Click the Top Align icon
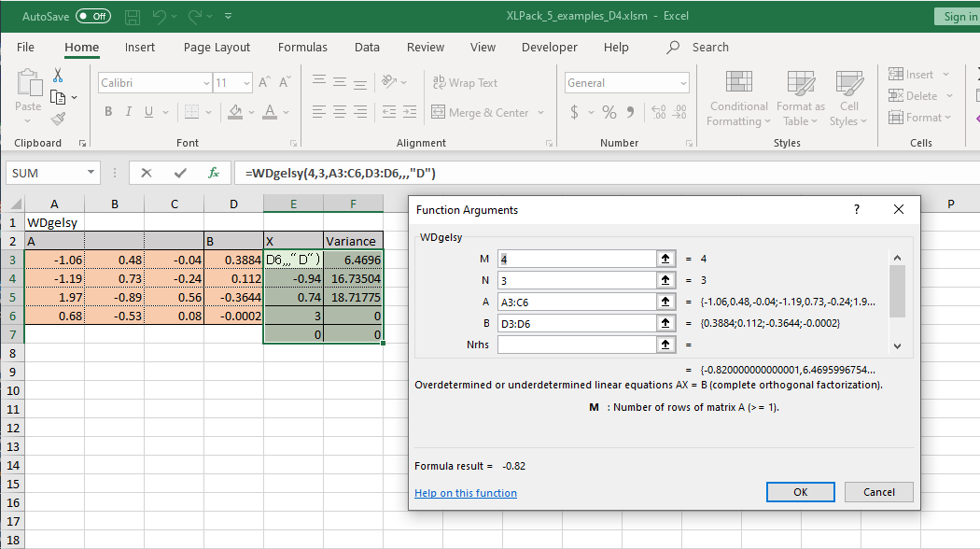 pos(319,81)
